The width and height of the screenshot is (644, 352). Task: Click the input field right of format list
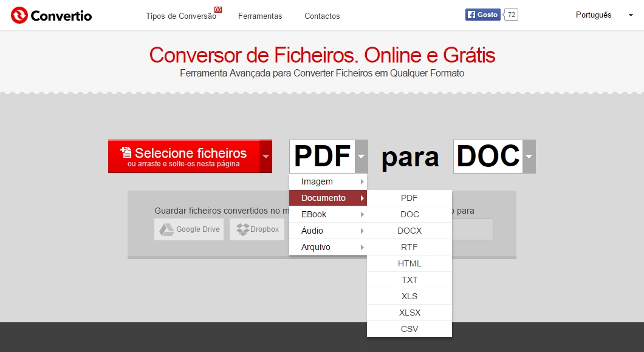point(472,229)
